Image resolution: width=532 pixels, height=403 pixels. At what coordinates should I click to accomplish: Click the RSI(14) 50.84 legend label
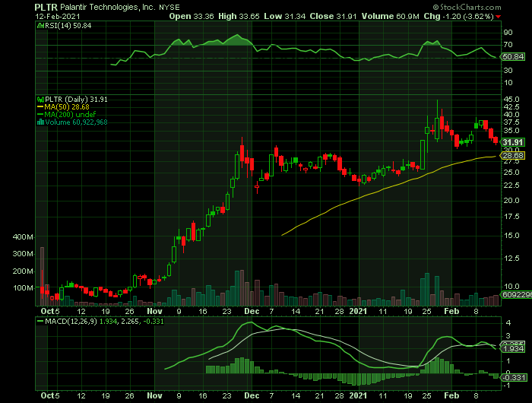[x=68, y=25]
